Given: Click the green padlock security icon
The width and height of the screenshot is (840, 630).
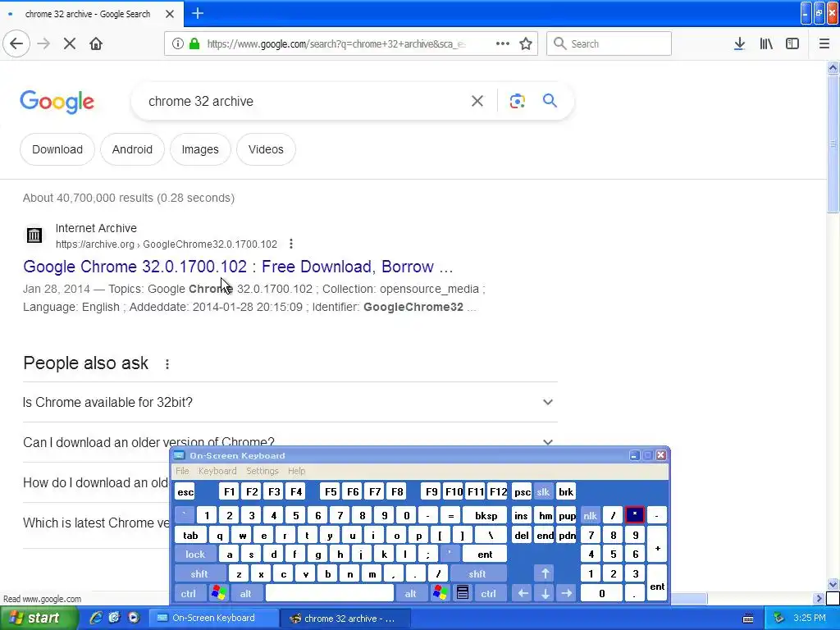Looking at the screenshot, I should [194, 43].
